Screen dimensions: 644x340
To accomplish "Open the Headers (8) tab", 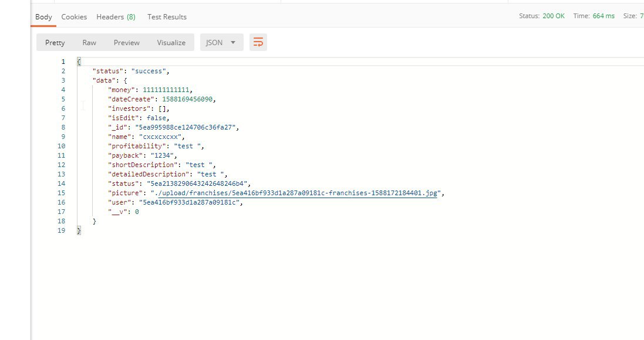I will pyautogui.click(x=116, y=17).
